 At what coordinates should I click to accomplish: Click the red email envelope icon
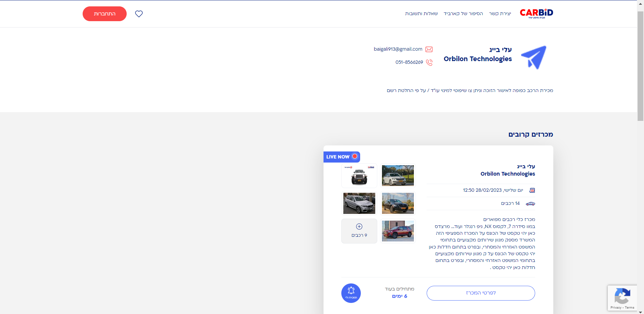(x=429, y=49)
